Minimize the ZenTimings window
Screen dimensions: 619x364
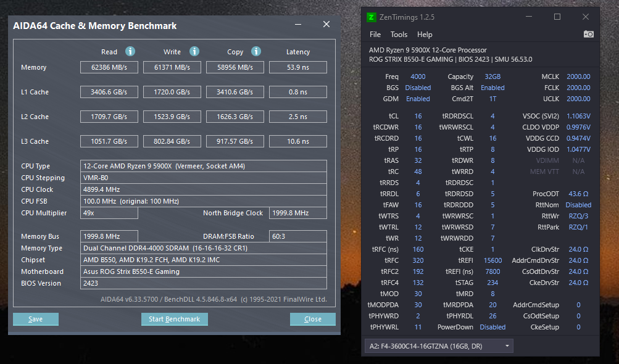(529, 17)
